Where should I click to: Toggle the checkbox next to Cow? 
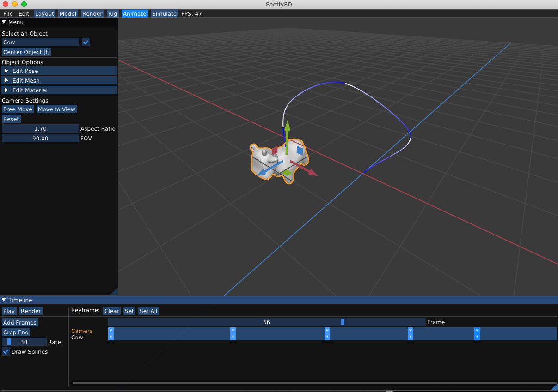pyautogui.click(x=86, y=42)
